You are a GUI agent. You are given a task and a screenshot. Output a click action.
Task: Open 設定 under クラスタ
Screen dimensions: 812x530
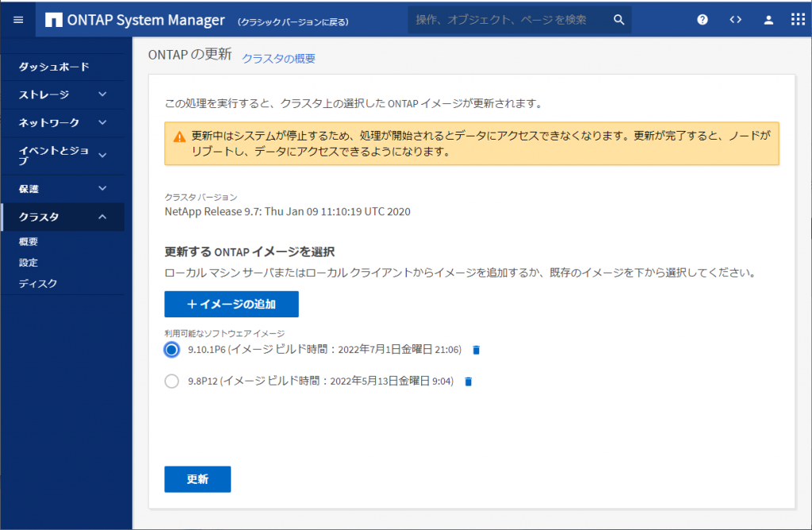(29, 263)
